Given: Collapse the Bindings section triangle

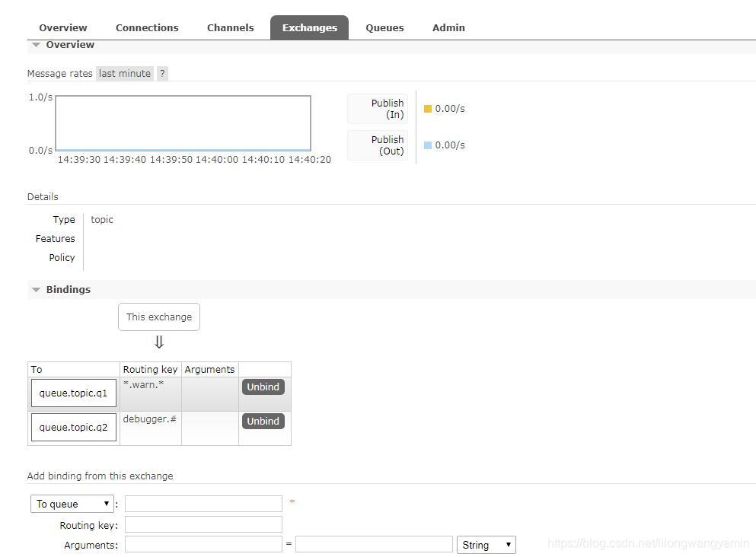Looking at the screenshot, I should (x=35, y=289).
